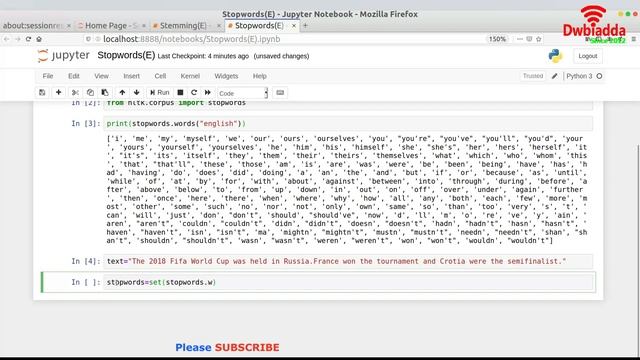Open page actions three-dots menu
640x360 pixels.
(520, 39)
